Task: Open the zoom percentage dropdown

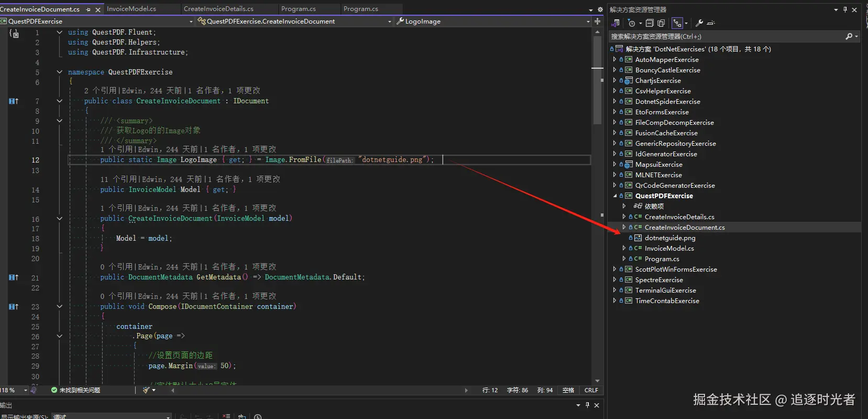Action: tap(25, 390)
